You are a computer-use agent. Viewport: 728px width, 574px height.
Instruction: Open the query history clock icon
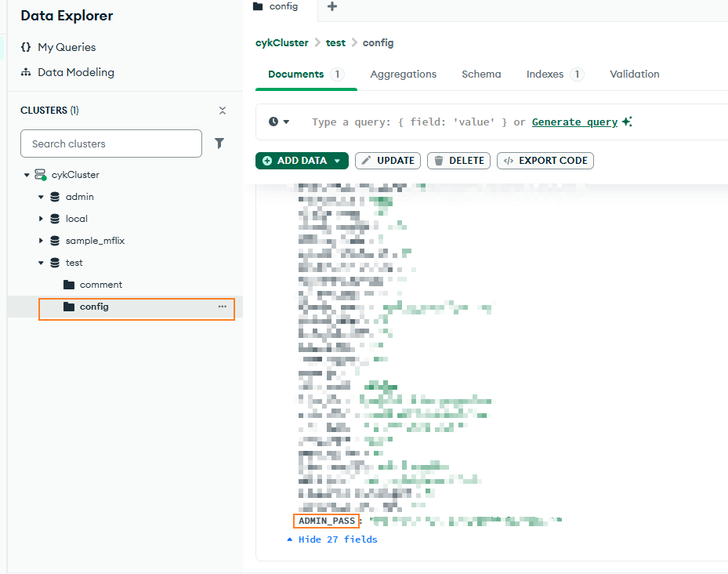(273, 122)
